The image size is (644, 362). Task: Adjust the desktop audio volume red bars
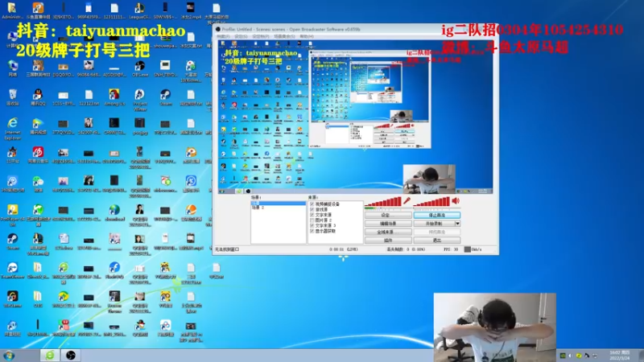(x=431, y=202)
